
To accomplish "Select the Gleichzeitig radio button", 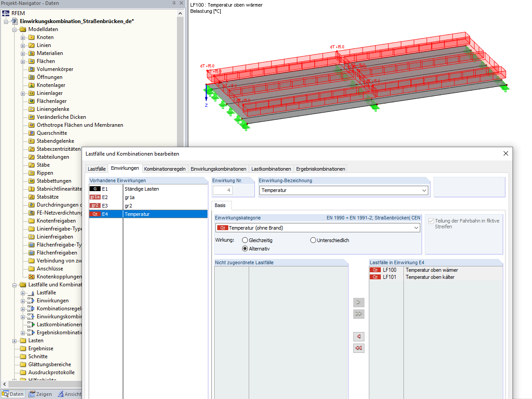I will pos(245,240).
